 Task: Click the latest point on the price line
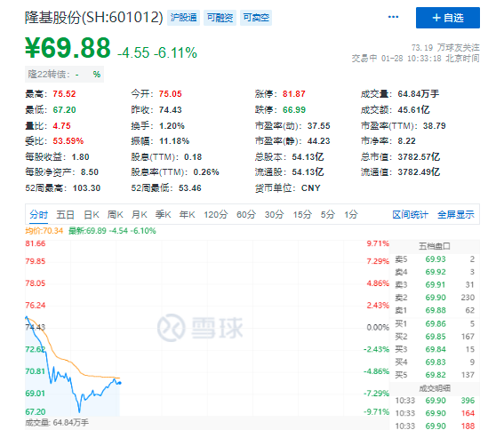coord(120,383)
